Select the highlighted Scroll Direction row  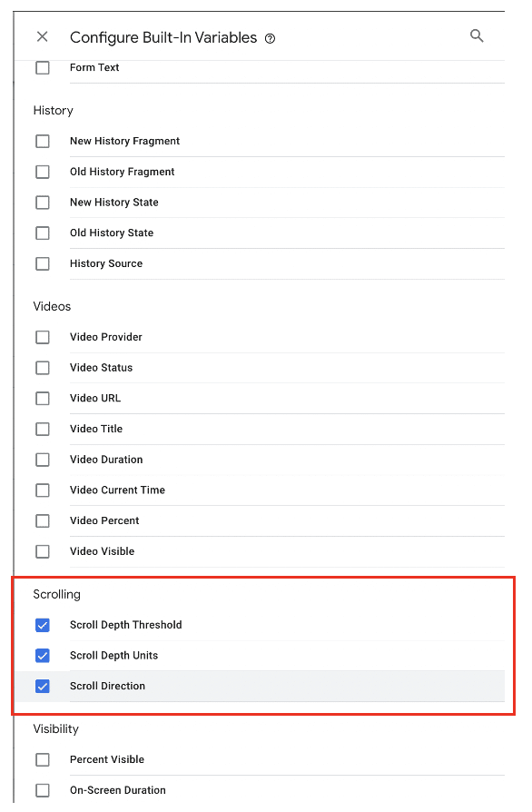click(42, 686)
